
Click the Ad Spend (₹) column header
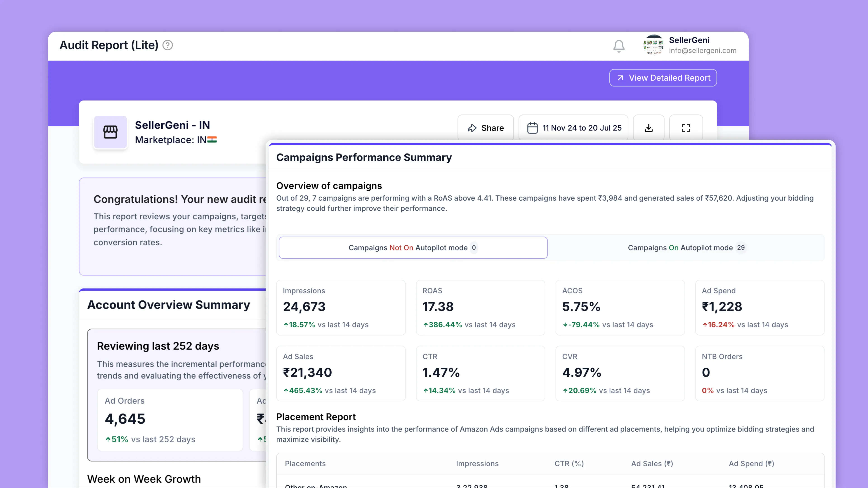tap(751, 463)
